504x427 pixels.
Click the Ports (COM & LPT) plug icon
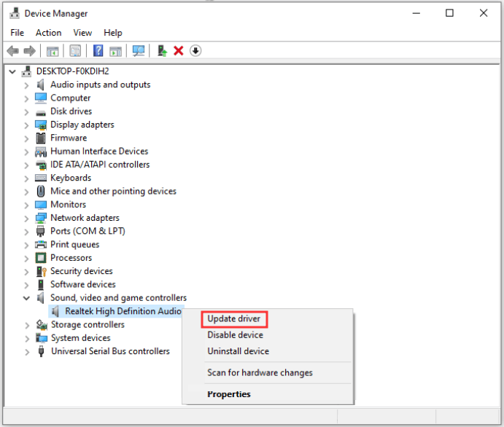[x=41, y=231]
